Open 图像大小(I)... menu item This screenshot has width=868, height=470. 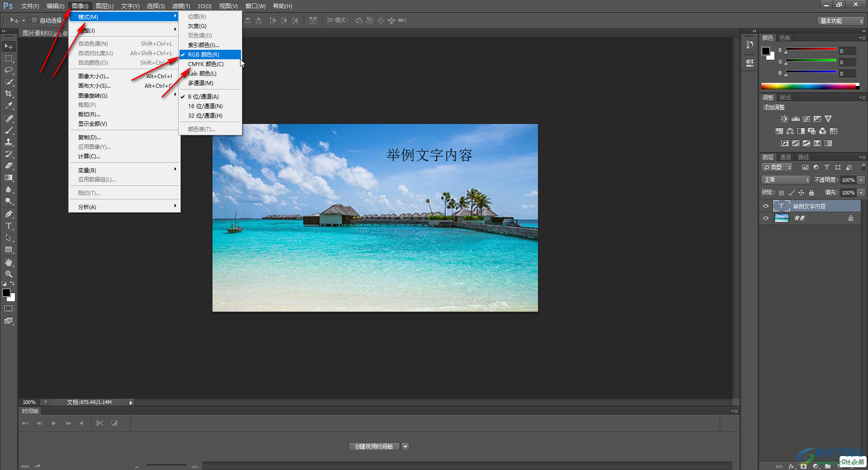point(125,76)
